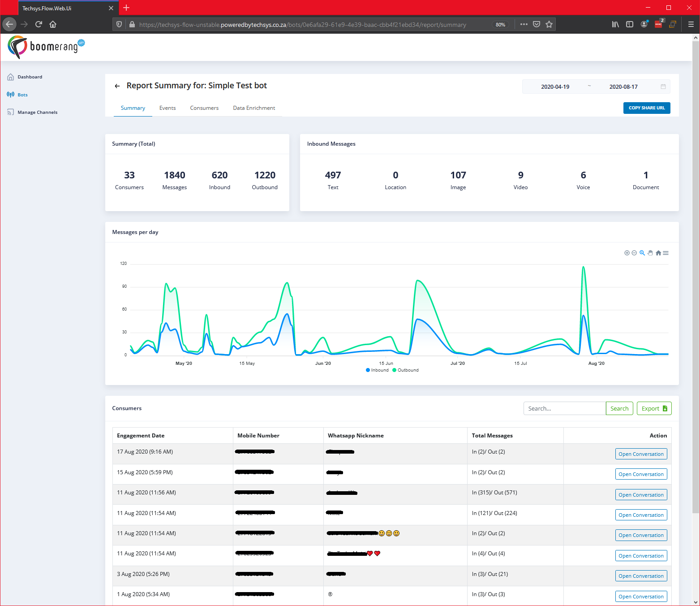Click the browser home icon

click(x=53, y=24)
